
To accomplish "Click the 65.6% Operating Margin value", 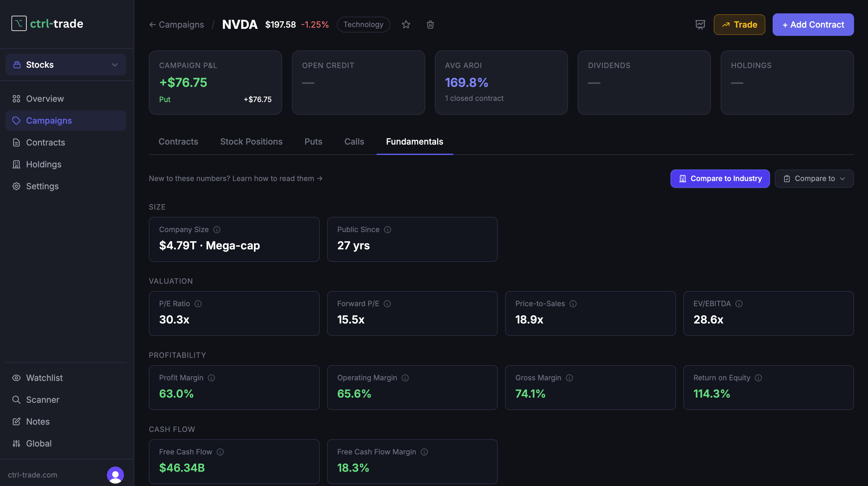I will 354,394.
